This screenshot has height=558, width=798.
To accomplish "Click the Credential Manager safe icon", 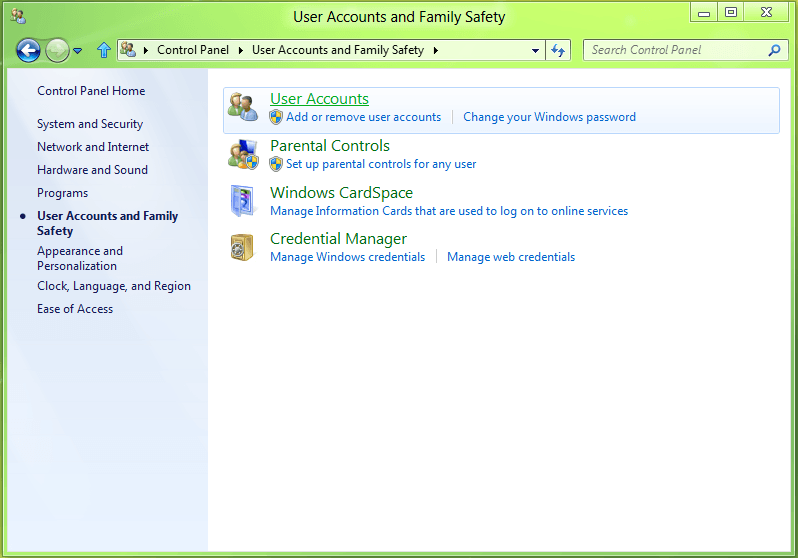I will coord(243,247).
